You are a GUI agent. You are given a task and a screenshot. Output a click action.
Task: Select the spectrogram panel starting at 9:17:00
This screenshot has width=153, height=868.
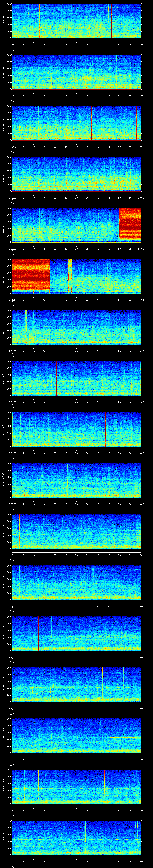(77, 72)
